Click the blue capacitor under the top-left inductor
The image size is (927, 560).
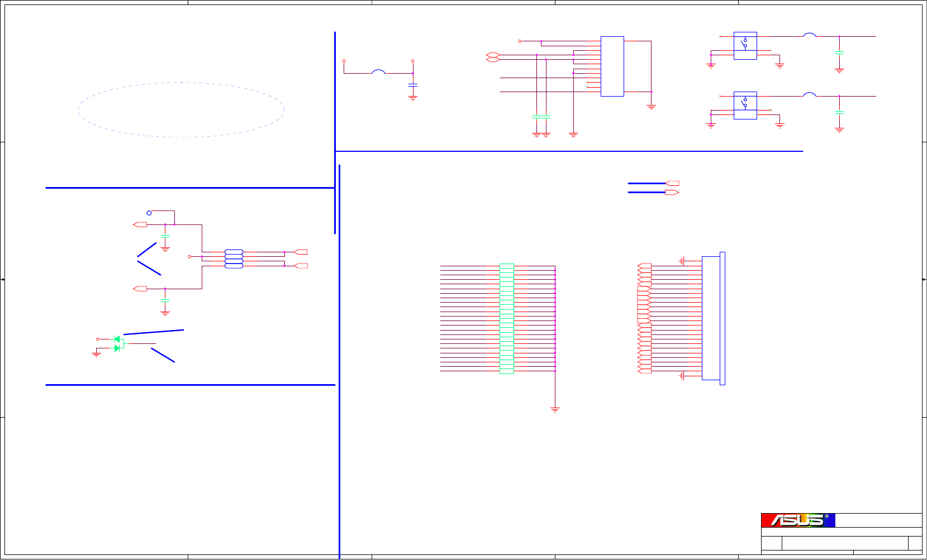tap(413, 85)
